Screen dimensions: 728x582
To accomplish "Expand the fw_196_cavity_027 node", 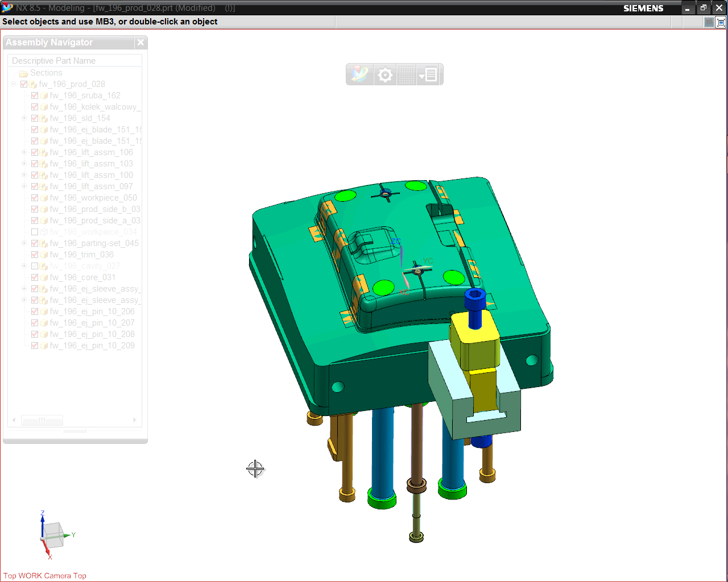I will pyautogui.click(x=24, y=266).
